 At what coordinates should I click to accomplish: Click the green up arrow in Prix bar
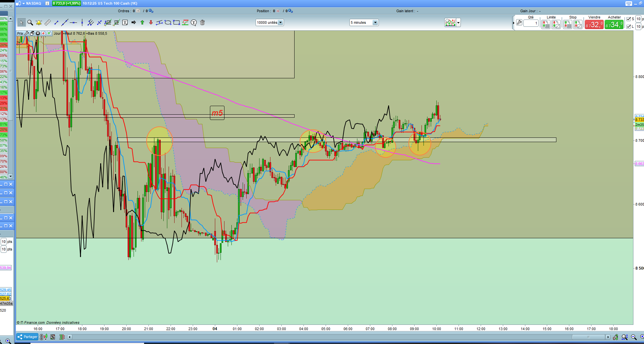pos(49,33)
